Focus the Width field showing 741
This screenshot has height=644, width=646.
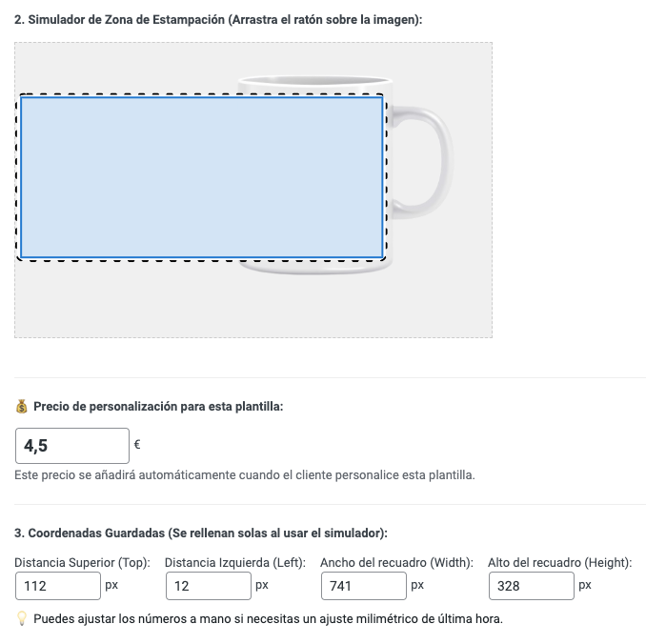click(364, 586)
